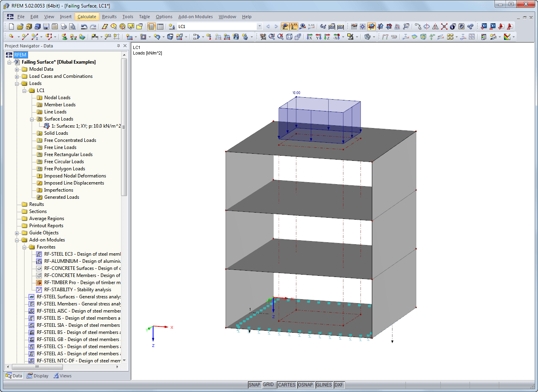Image resolution: width=538 pixels, height=392 pixels.
Task: Open the Calculate menu
Action: click(x=86, y=17)
